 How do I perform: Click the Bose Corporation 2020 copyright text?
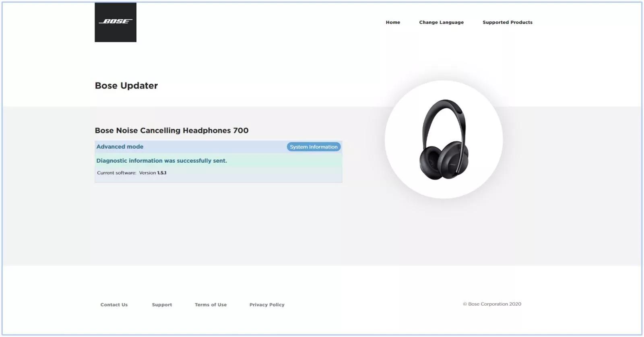(492, 304)
